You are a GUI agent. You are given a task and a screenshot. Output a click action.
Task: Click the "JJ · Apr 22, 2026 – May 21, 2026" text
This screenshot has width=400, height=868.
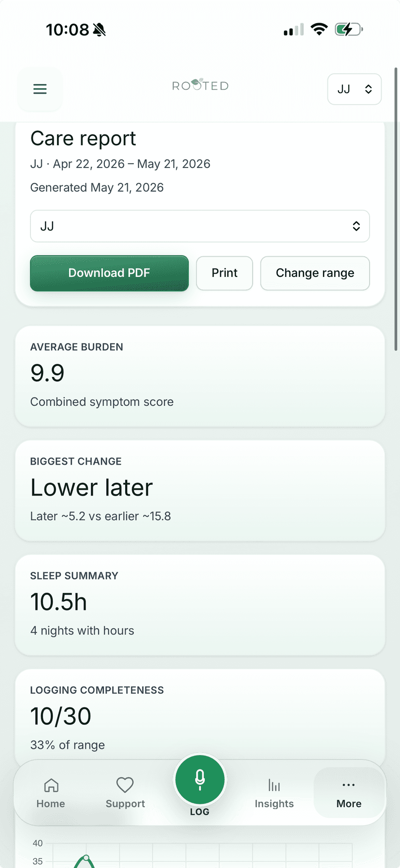coord(120,164)
